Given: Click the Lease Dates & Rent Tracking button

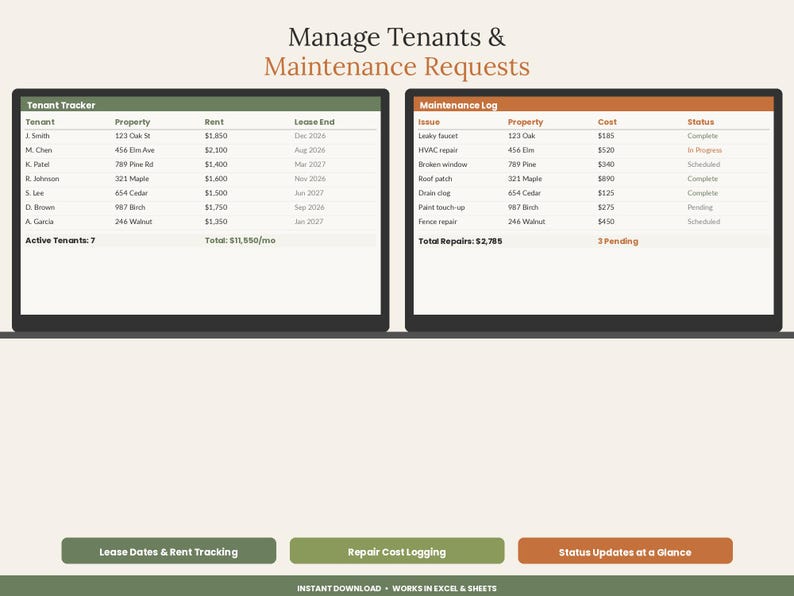Looking at the screenshot, I should click(169, 551).
